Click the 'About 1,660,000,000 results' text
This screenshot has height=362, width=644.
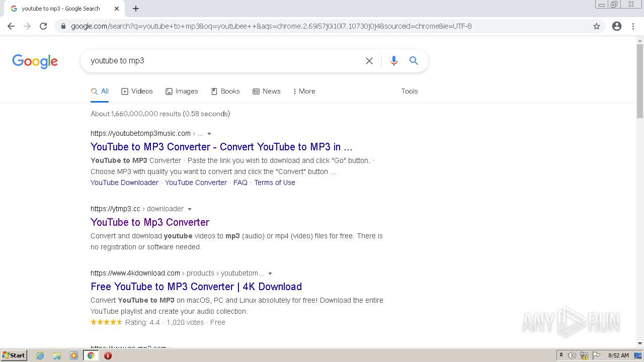136,114
